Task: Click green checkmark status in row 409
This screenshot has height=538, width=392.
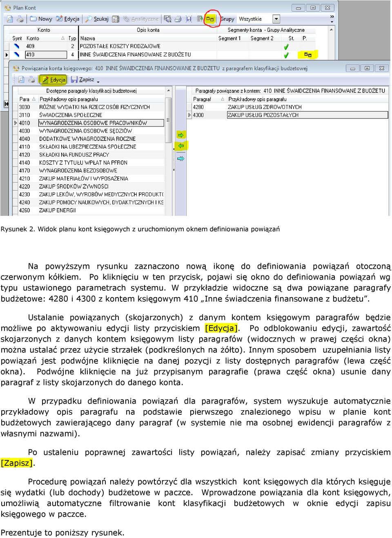Action: pos(287,47)
